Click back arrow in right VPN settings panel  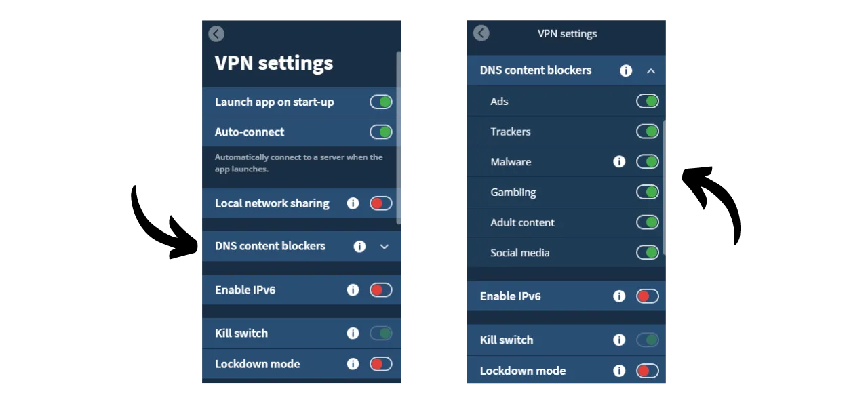481,33
